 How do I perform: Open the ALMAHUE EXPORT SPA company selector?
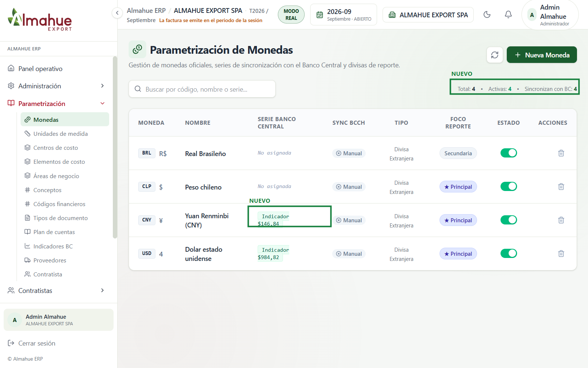[428, 15]
